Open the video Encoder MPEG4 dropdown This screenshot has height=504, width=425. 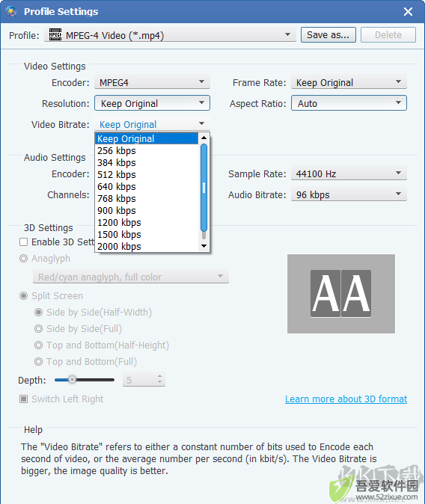(152, 82)
